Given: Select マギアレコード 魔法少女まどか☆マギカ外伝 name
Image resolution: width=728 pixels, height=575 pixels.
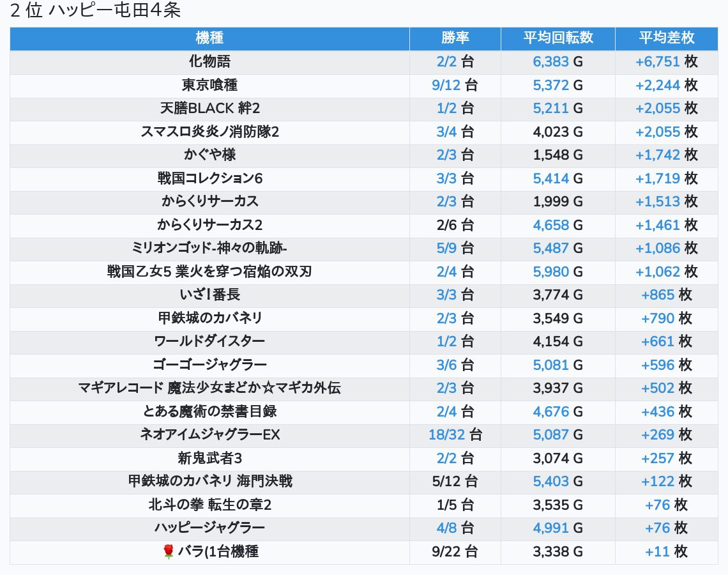Looking at the screenshot, I should click(209, 388).
